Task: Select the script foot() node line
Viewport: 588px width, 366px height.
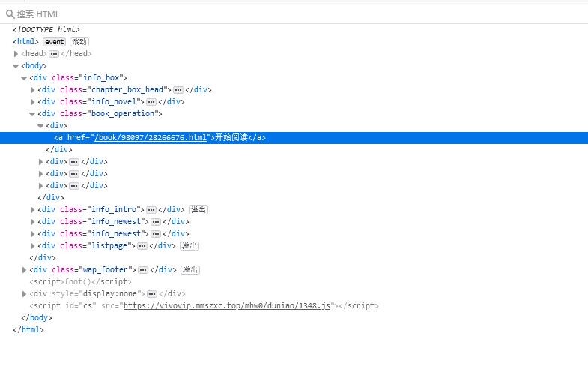Action: (73, 282)
